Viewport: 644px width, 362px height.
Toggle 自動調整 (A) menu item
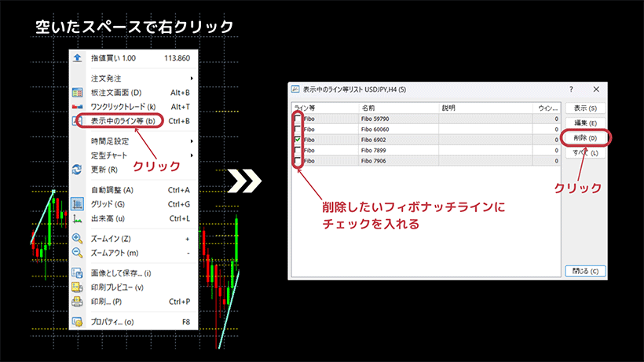coord(134,190)
